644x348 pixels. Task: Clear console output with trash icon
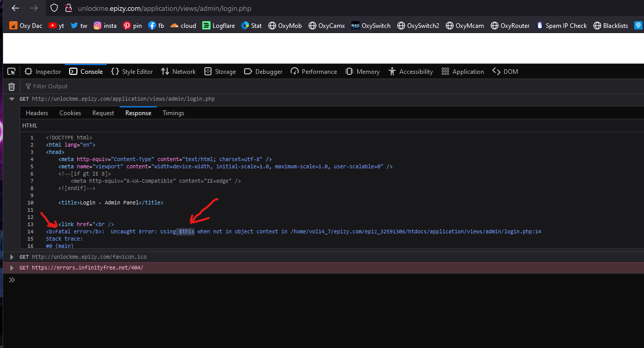(11, 86)
